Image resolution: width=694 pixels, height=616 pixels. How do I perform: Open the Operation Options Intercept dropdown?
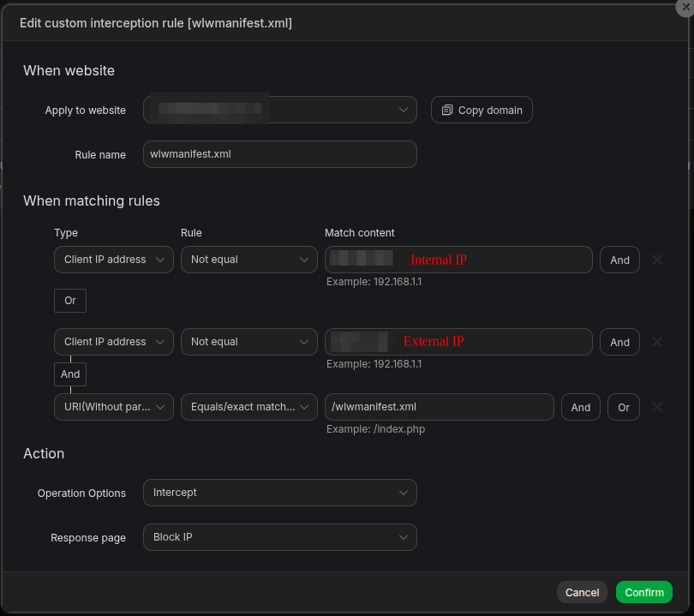coord(280,493)
